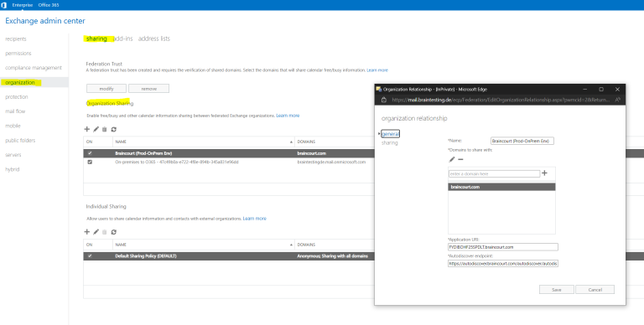Click the Application URI input field
The width and height of the screenshot is (644, 325).
click(x=503, y=247)
